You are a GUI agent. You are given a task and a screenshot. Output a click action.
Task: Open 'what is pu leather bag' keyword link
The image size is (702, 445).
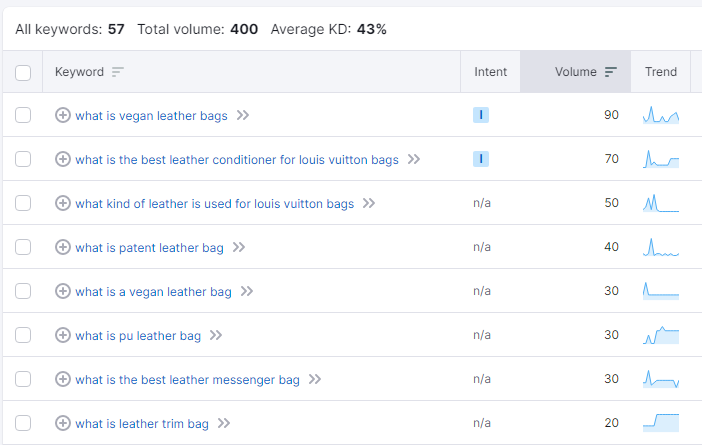pyautogui.click(x=138, y=335)
